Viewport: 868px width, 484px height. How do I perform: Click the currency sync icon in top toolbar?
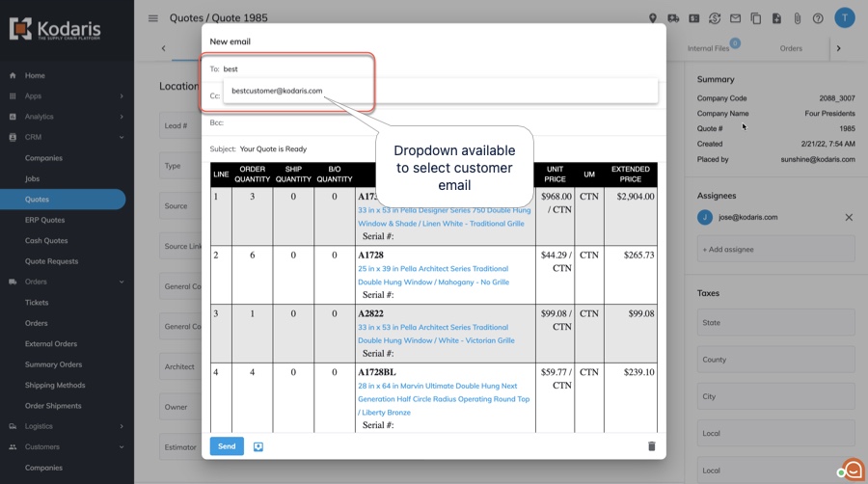click(x=715, y=18)
